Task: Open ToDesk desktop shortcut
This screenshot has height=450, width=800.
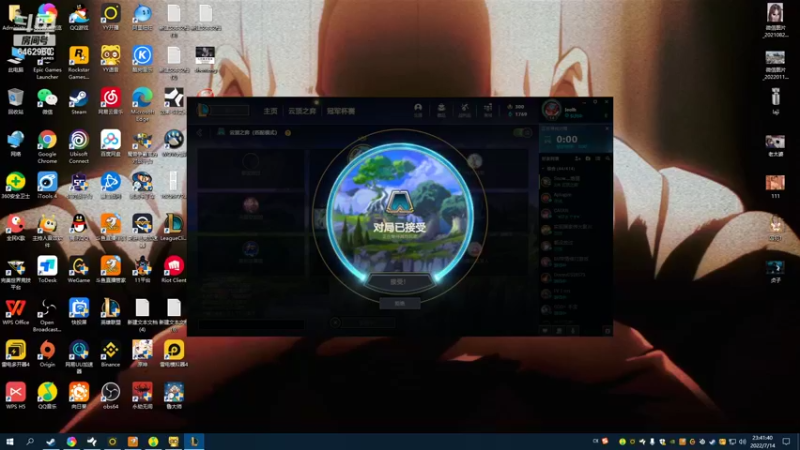Action: 47,270
